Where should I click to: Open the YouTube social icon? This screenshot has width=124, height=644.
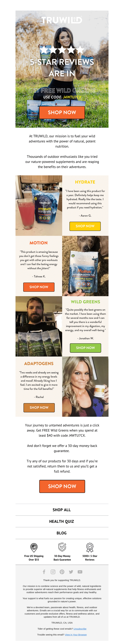[80, 572]
